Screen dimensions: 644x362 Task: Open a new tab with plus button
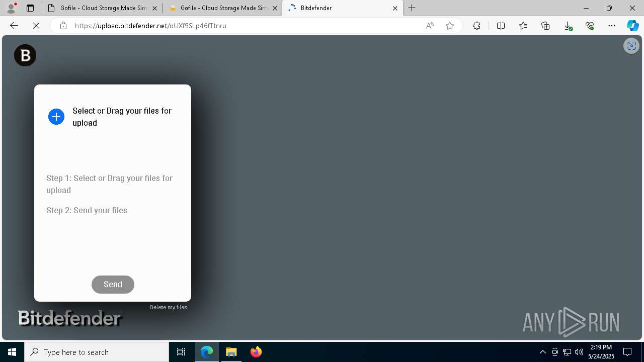point(412,8)
